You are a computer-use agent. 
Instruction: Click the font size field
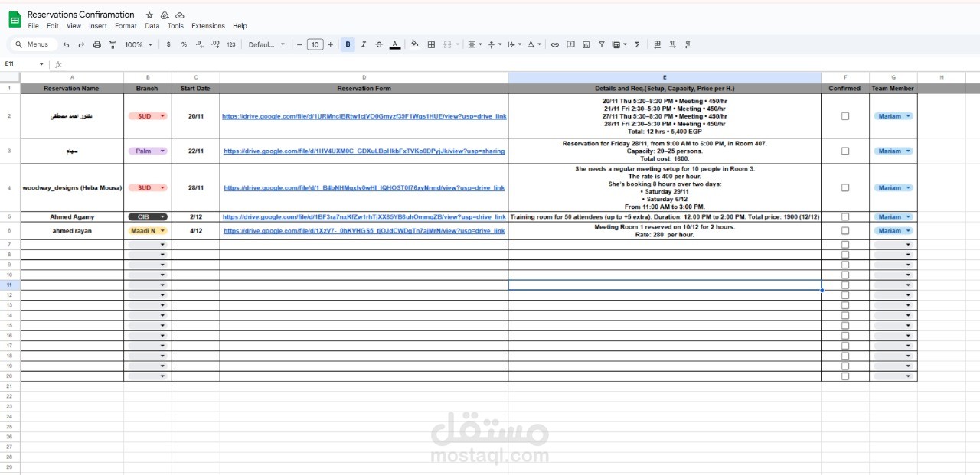pyautogui.click(x=315, y=44)
